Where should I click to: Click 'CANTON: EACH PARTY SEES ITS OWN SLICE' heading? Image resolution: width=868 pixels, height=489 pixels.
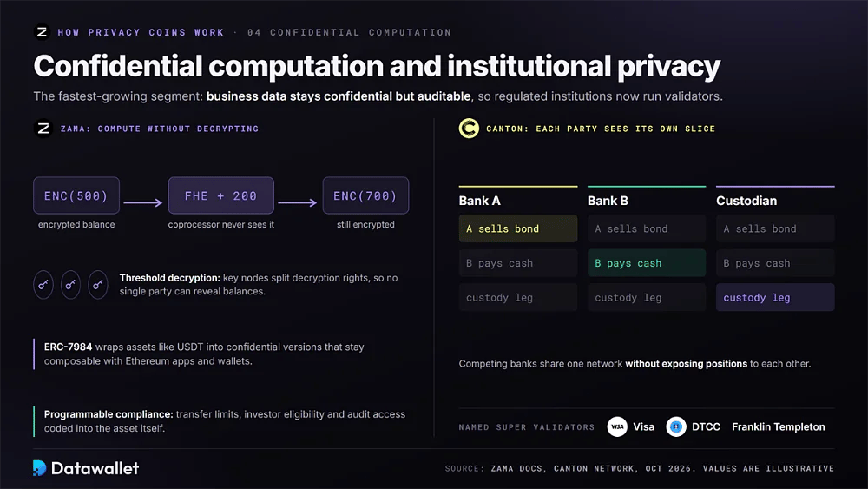coord(601,129)
